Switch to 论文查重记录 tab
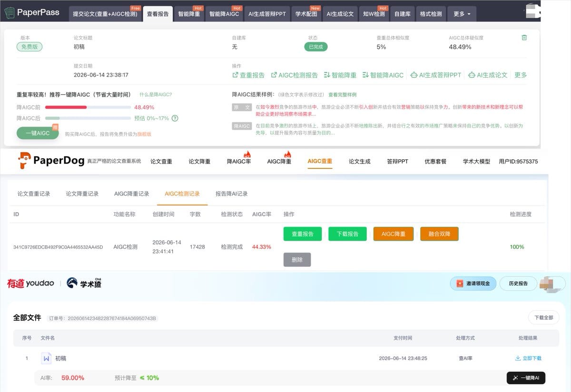This screenshot has height=392, width=571. [34, 194]
